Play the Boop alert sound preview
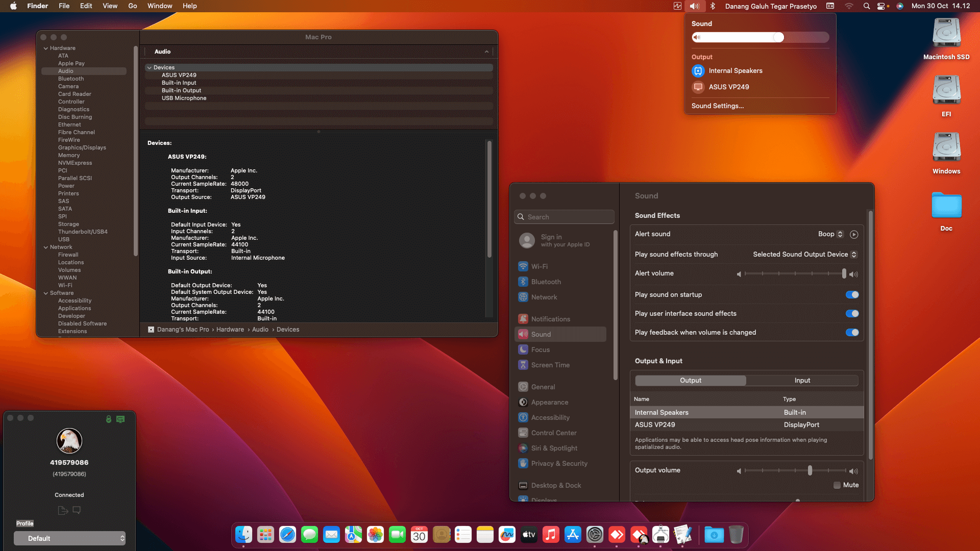This screenshot has width=980, height=551. [854, 235]
